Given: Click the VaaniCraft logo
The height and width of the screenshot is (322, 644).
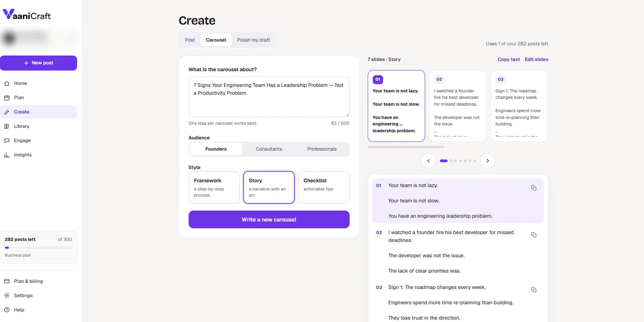Looking at the screenshot, I should (x=27, y=15).
